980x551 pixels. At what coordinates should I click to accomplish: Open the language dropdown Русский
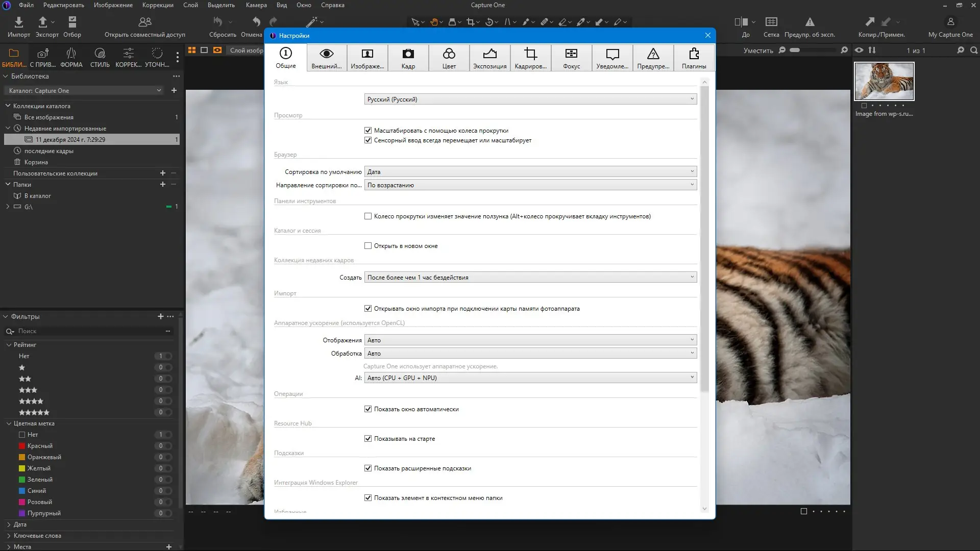(530, 99)
